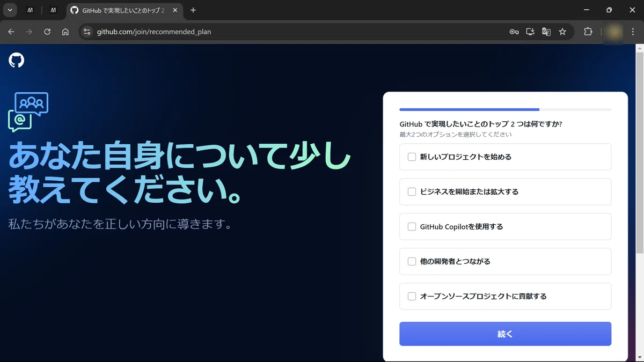Check 新しいプロジェクトを始める option
644x362 pixels.
412,157
